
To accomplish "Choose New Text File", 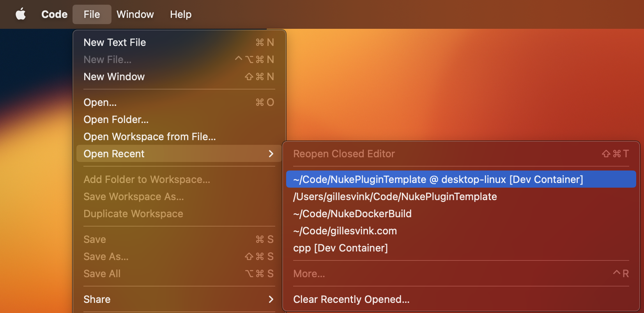I will [x=115, y=42].
